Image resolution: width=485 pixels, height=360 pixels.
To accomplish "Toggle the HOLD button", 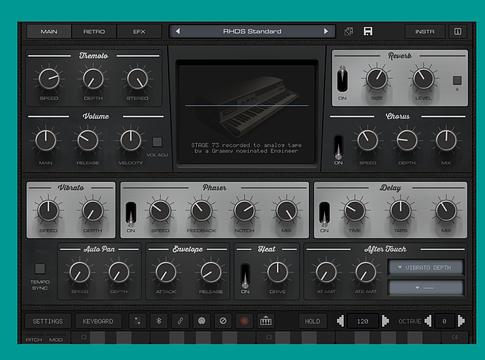I will pyautogui.click(x=312, y=321).
